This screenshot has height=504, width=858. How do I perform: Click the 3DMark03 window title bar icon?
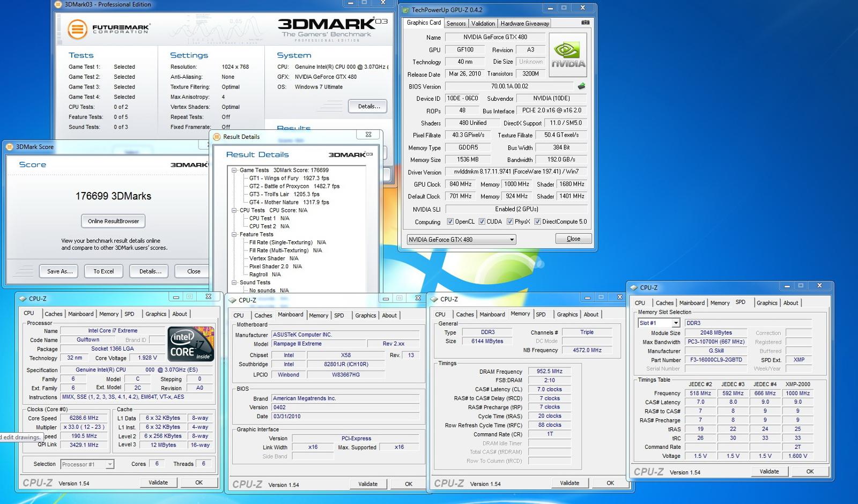pyautogui.click(x=58, y=4)
